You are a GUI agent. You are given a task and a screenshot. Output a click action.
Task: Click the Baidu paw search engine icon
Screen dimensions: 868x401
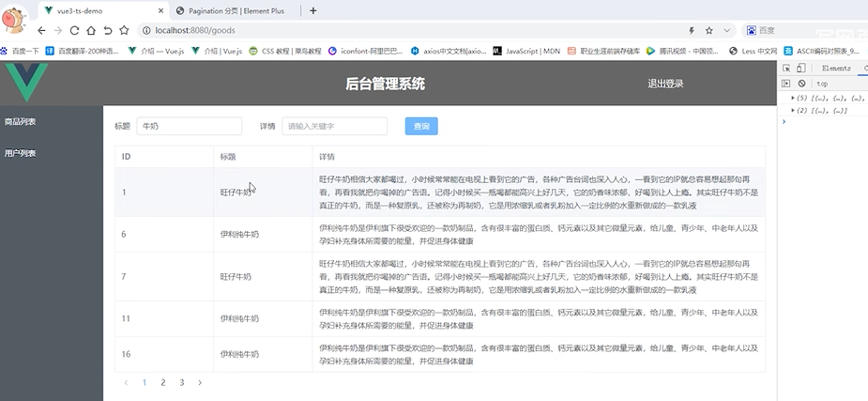tap(752, 30)
